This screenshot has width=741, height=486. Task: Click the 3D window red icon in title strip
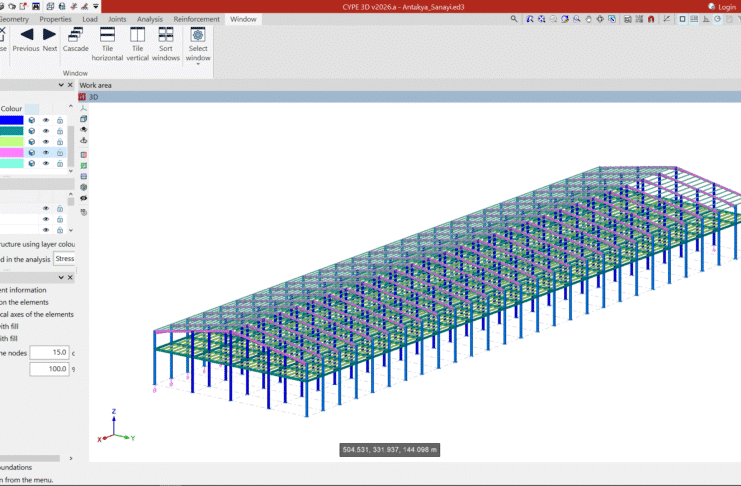[x=82, y=97]
